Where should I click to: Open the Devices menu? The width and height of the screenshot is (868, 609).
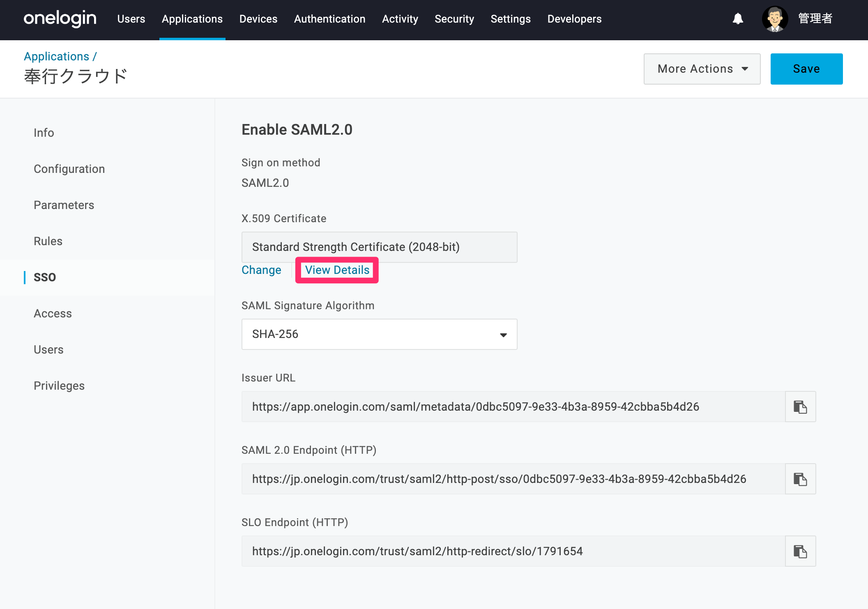click(258, 19)
